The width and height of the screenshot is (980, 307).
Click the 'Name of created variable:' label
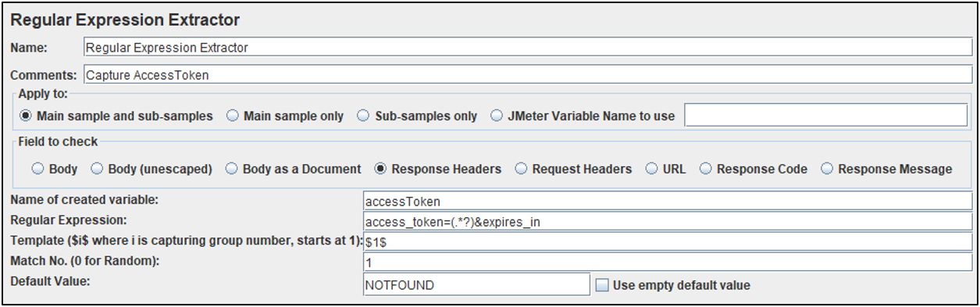tap(84, 199)
